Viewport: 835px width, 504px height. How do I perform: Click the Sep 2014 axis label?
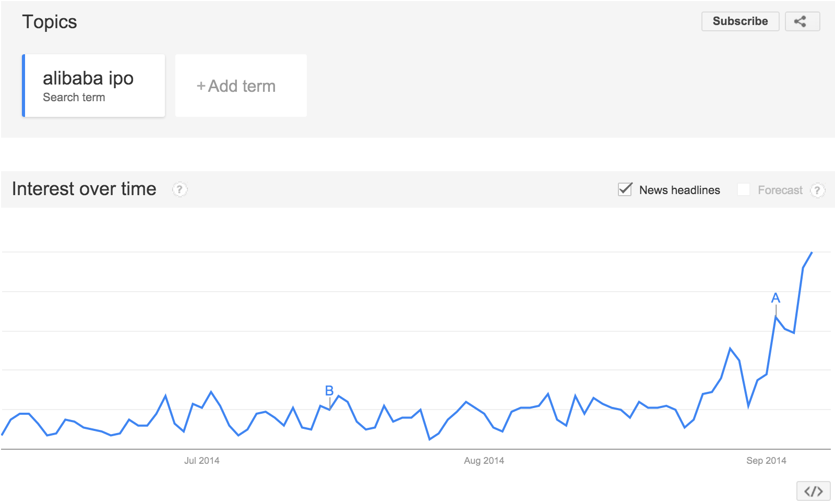pos(766,461)
